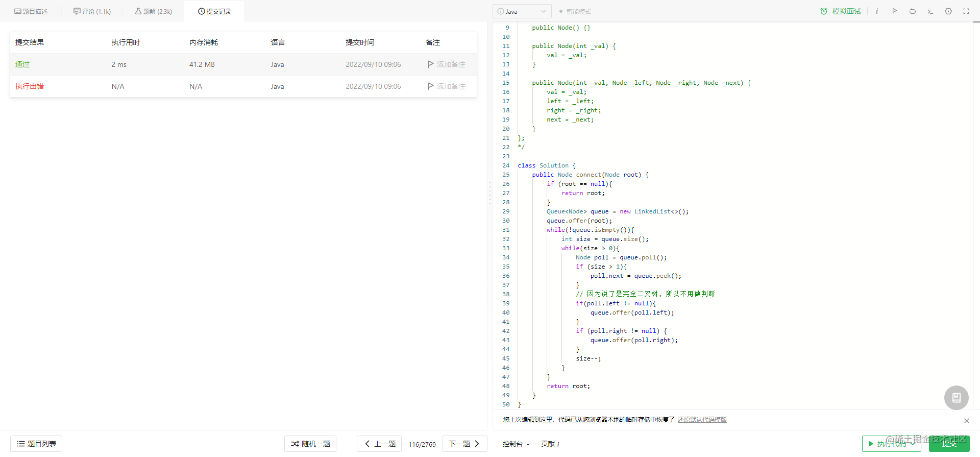This screenshot has width=980, height=457.
Task: Click line number 29 in the gutter
Action: point(506,211)
